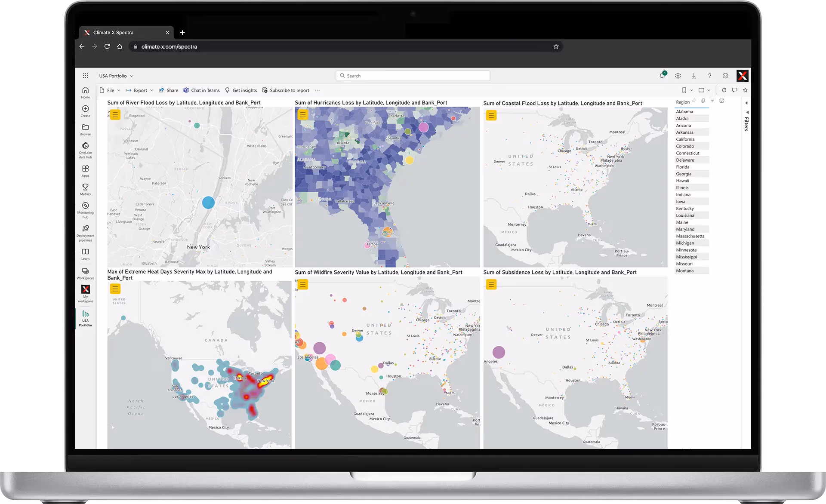Select Massachusetts in Region slicer
Image resolution: width=826 pixels, height=504 pixels.
point(692,236)
